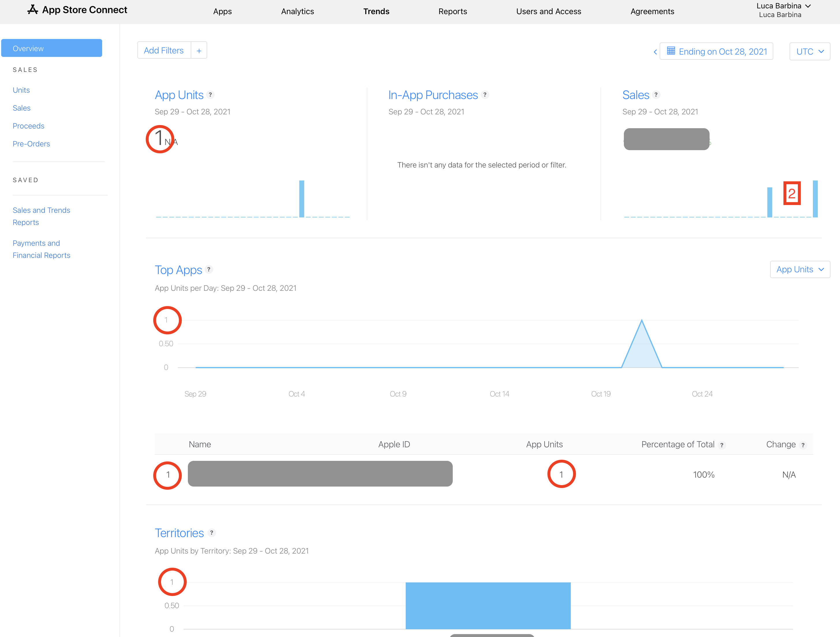Expand the Luca Barbina account menu

pyautogui.click(x=783, y=10)
